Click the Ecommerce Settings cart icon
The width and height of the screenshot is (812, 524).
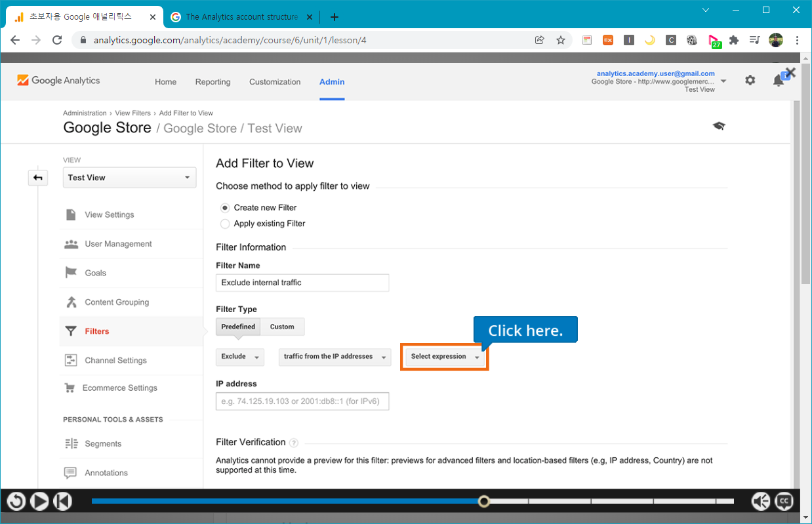click(x=70, y=388)
